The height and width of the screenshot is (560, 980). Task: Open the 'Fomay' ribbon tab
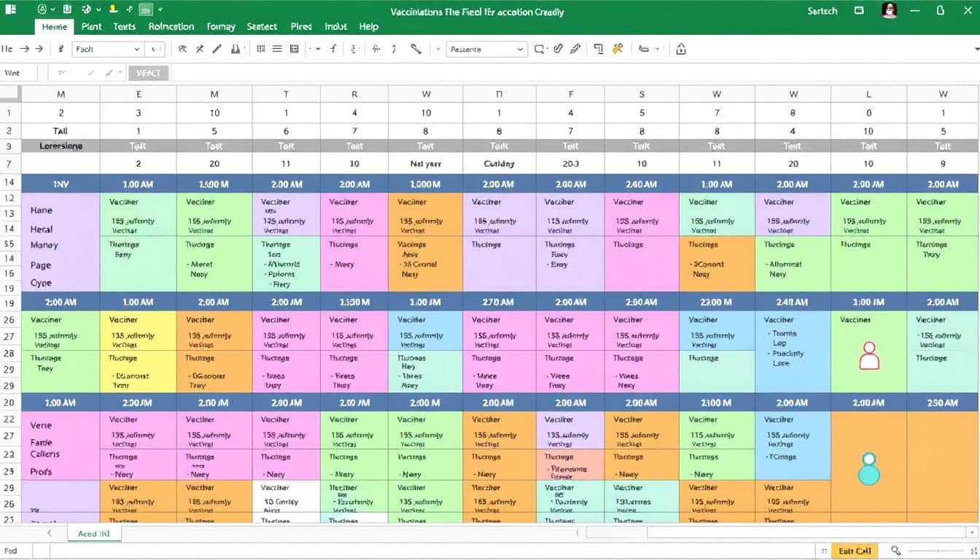point(221,26)
